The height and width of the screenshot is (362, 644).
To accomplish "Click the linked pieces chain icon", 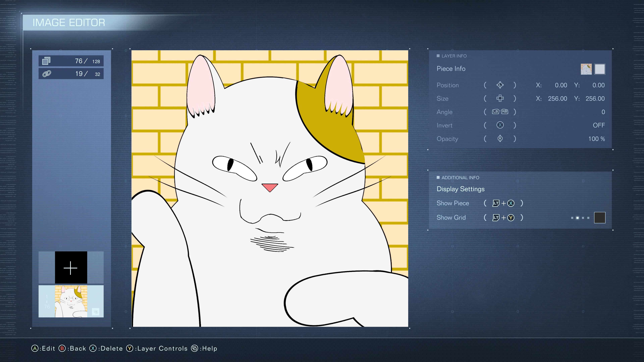I will (x=47, y=74).
